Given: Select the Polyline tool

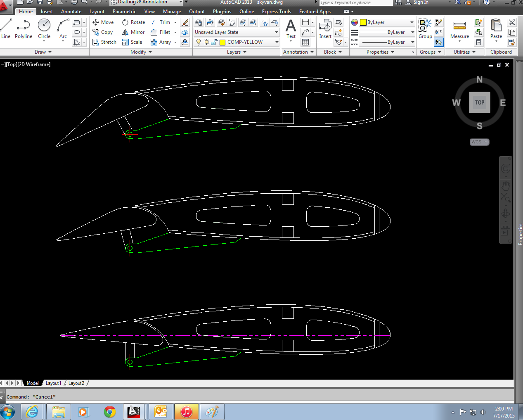Looking at the screenshot, I should click(24, 28).
